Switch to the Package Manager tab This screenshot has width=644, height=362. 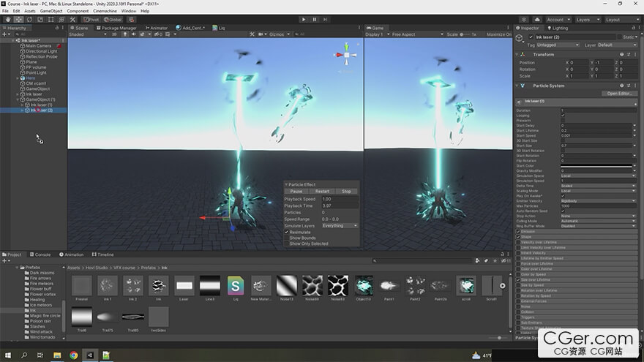[x=118, y=28]
